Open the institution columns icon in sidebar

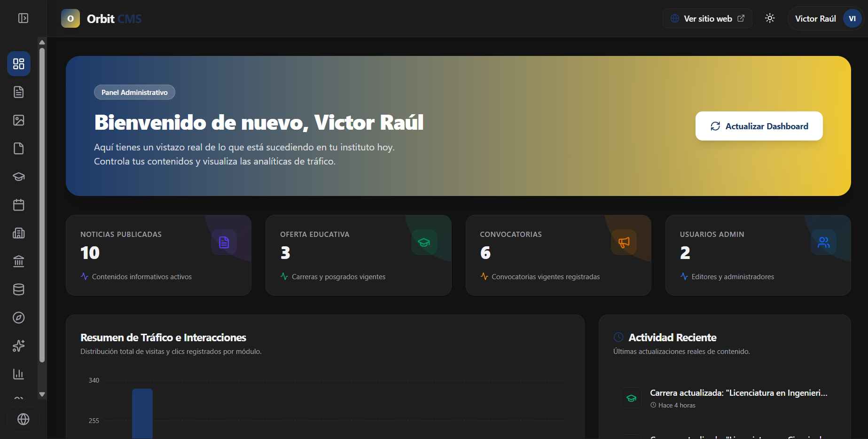pyautogui.click(x=19, y=261)
